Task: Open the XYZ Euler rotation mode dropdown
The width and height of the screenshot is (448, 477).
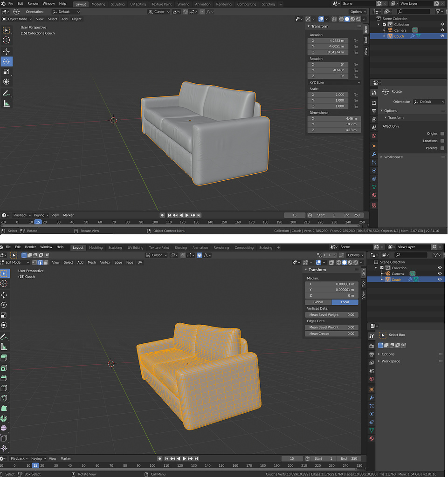Action: (x=334, y=82)
